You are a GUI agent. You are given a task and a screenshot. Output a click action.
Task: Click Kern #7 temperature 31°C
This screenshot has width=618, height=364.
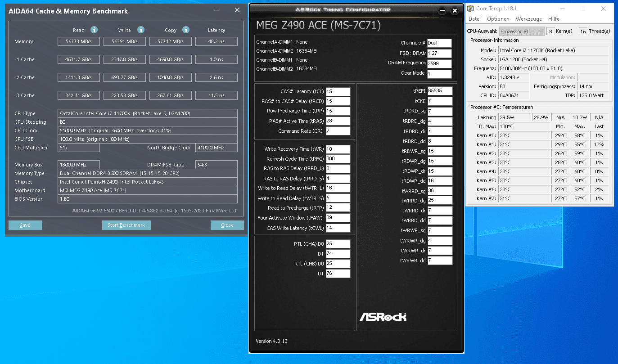[524, 198]
